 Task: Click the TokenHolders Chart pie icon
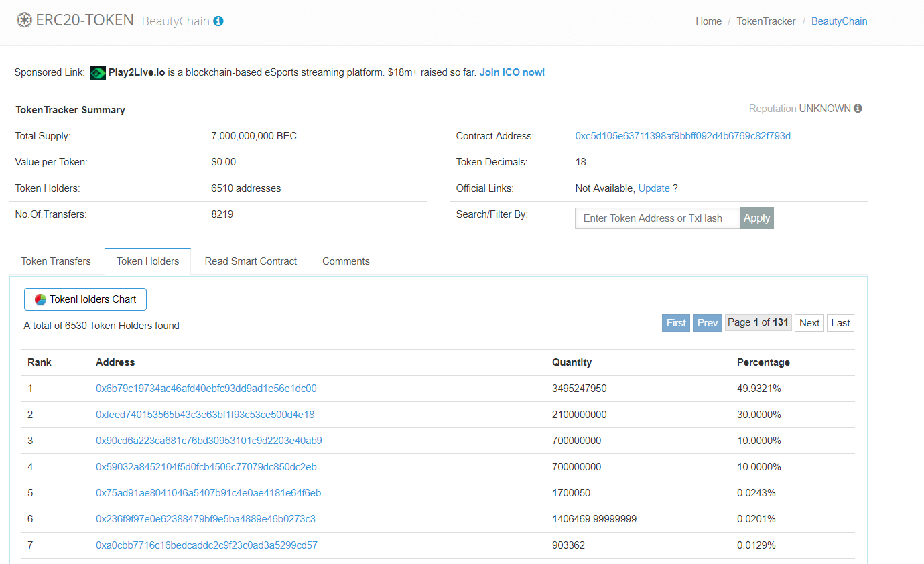click(40, 299)
